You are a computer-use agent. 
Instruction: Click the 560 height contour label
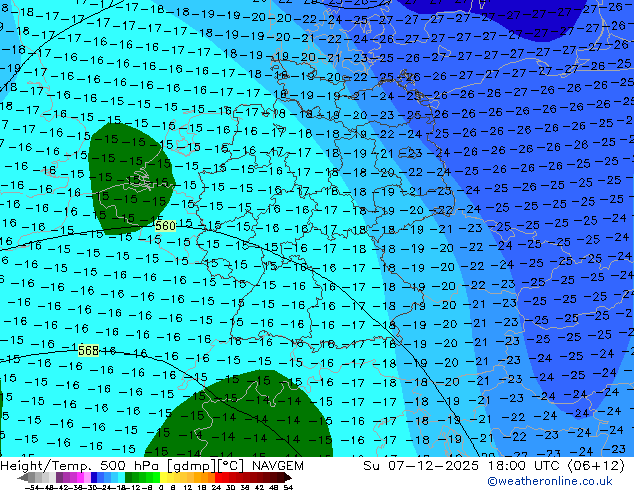[x=165, y=226]
